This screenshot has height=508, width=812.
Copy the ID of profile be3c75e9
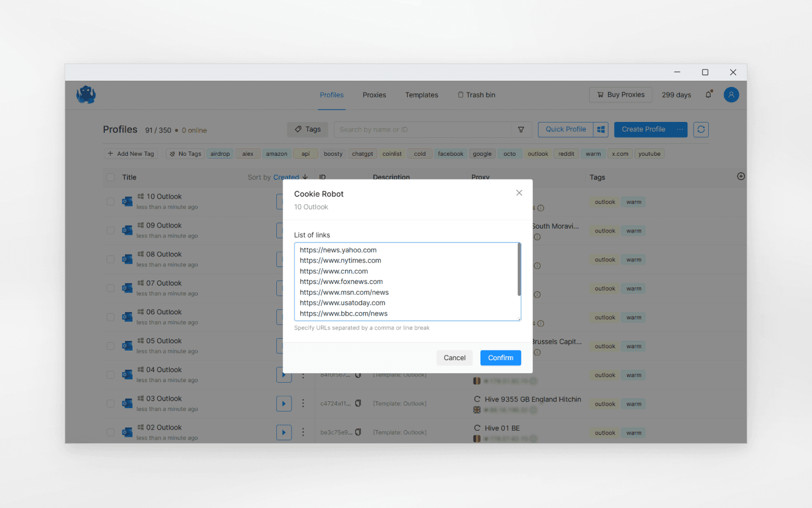359,432
